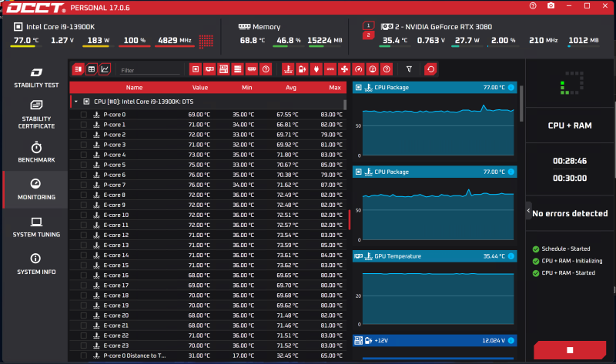Check the P-core 7 checkbox
This screenshot has width=616, height=364.
pyautogui.click(x=84, y=185)
